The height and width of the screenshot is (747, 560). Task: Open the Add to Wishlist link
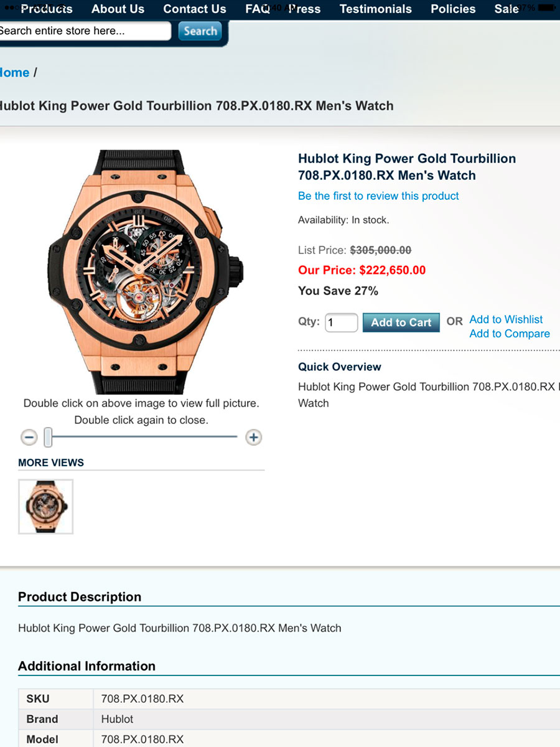point(506,319)
